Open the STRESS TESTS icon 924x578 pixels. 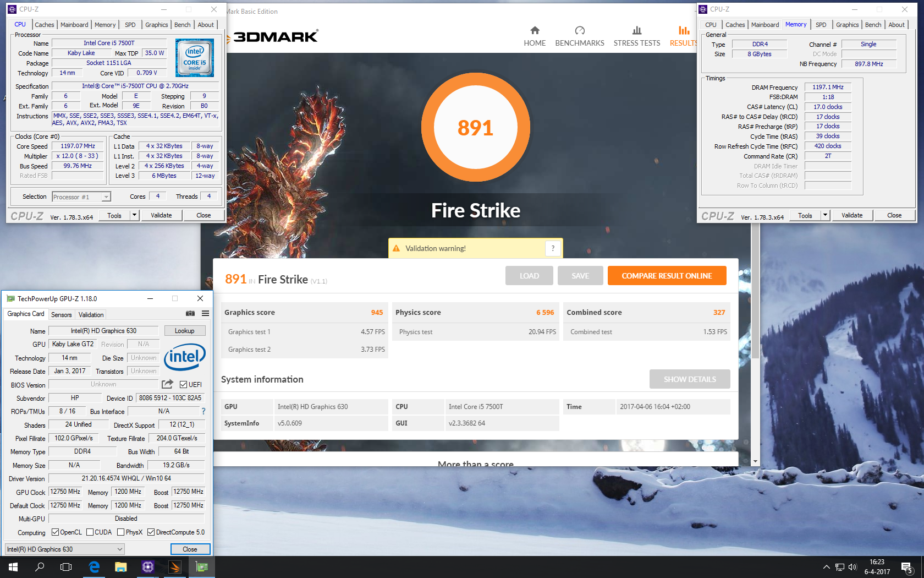pos(637,30)
